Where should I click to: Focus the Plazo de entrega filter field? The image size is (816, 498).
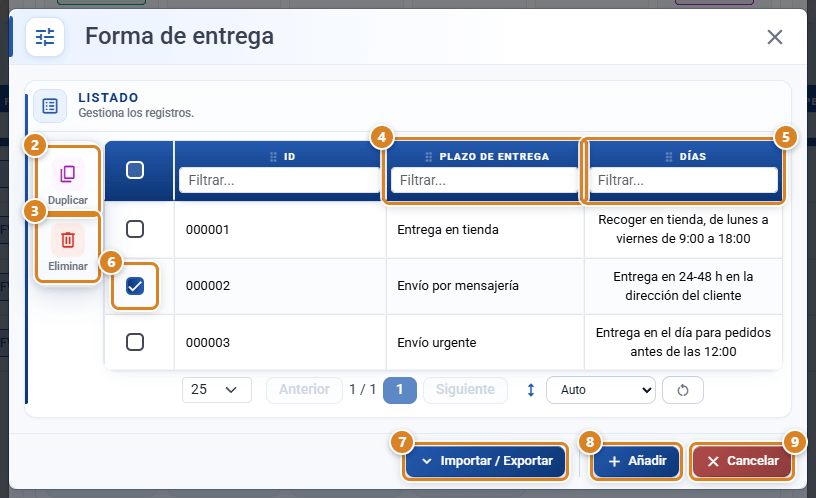[x=484, y=180]
